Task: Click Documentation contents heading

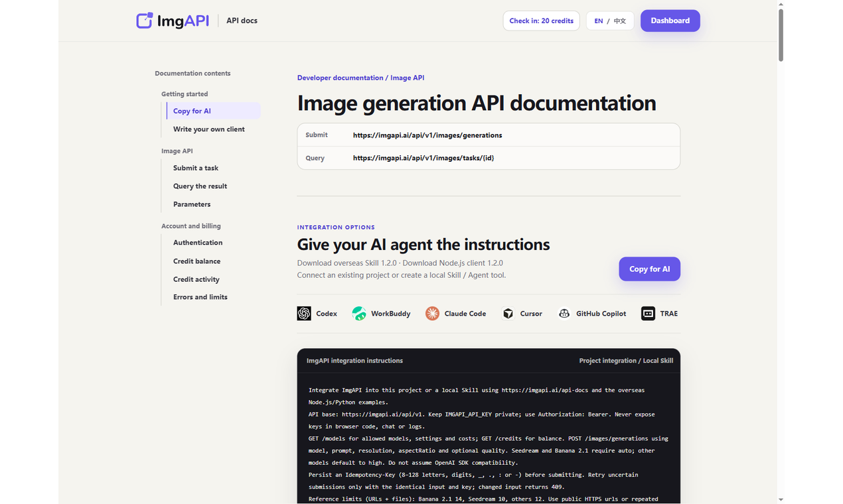Action: (192, 74)
